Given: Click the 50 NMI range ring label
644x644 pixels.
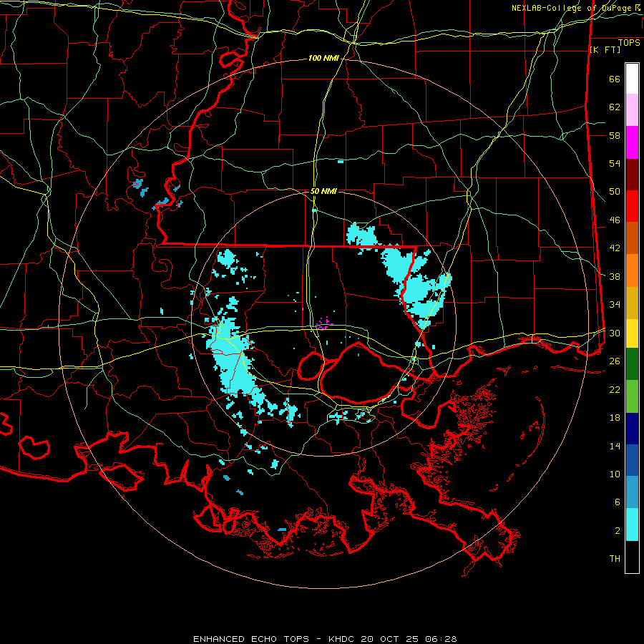Looking at the screenshot, I should tap(323, 191).
